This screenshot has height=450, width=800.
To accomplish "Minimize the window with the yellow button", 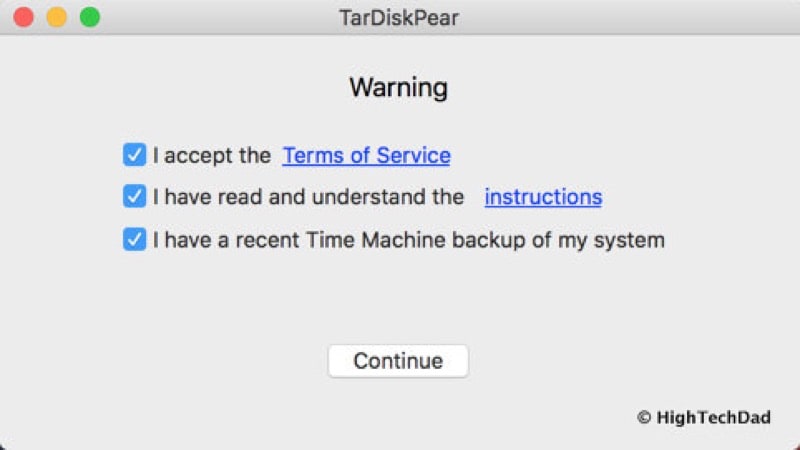I will 56,17.
